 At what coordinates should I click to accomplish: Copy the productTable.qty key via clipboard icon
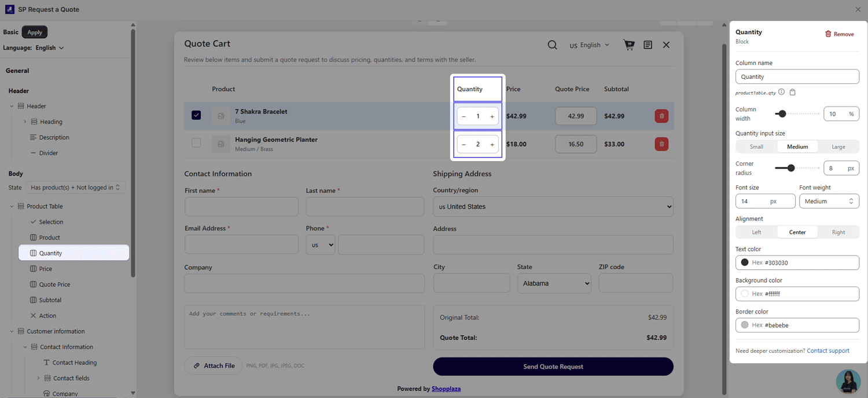pos(793,92)
